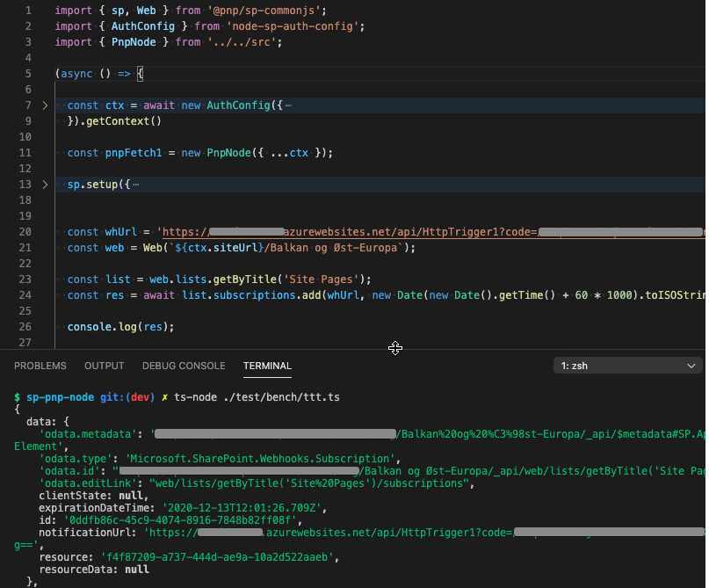Switch to the PROBLEMS tab
This screenshot has width=709, height=588.
click(x=40, y=366)
